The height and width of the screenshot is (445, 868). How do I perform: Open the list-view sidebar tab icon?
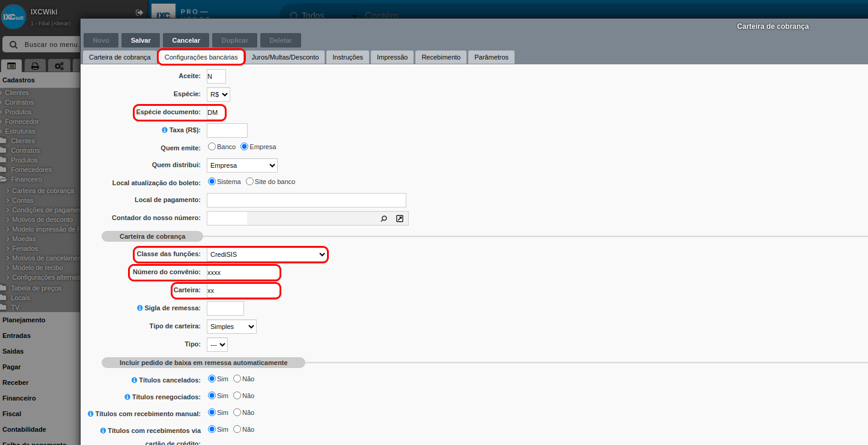point(11,66)
